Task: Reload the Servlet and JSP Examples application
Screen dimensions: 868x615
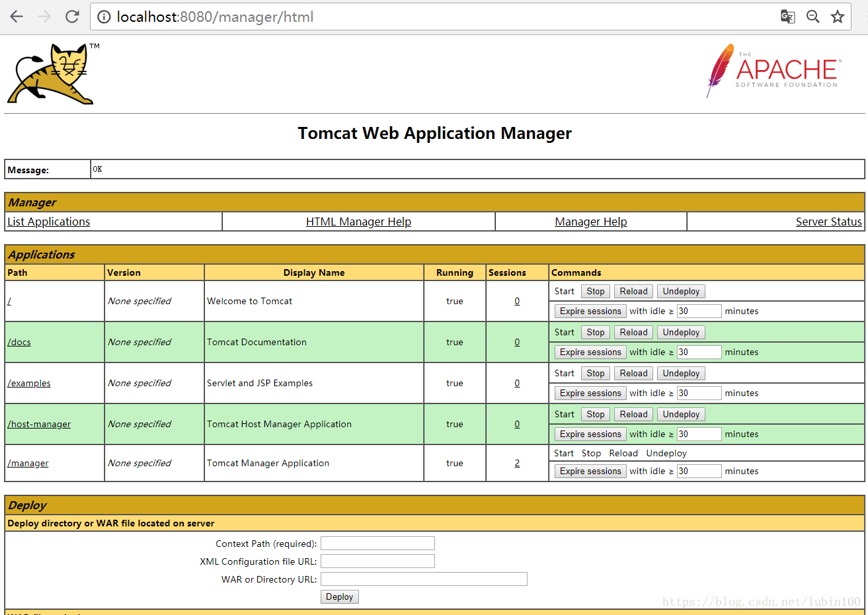Action: click(x=634, y=373)
